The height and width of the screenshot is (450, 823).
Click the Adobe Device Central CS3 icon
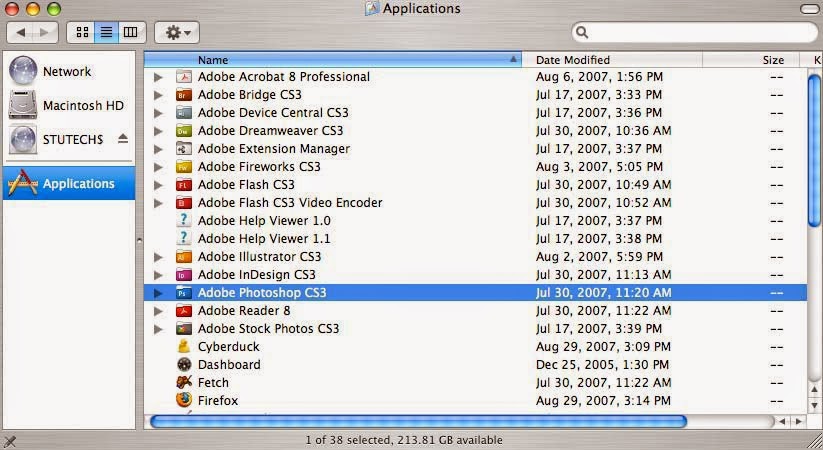[x=184, y=113]
